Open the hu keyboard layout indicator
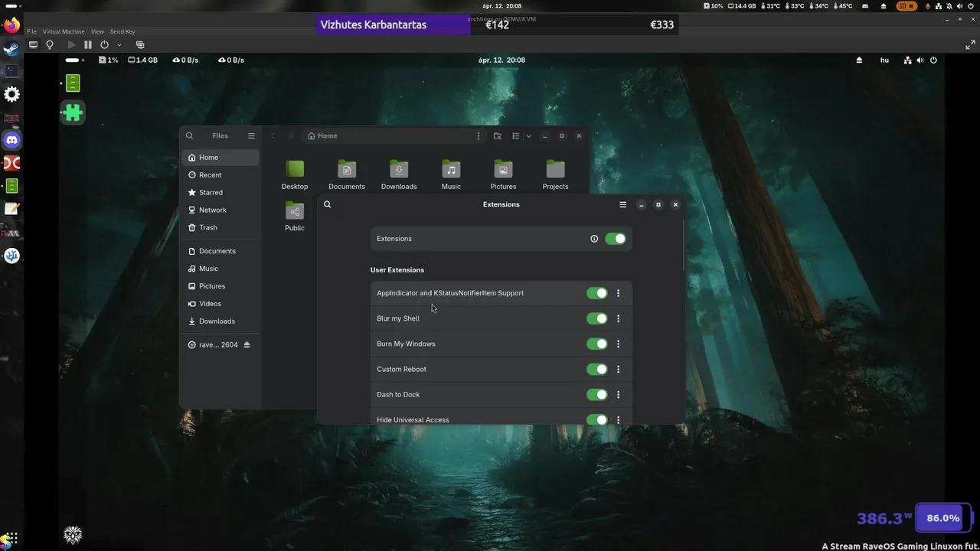This screenshot has height=551, width=980. tap(884, 60)
